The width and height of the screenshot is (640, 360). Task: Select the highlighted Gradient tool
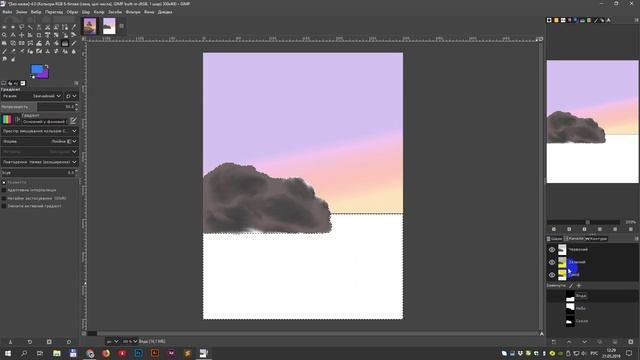click(x=65, y=43)
